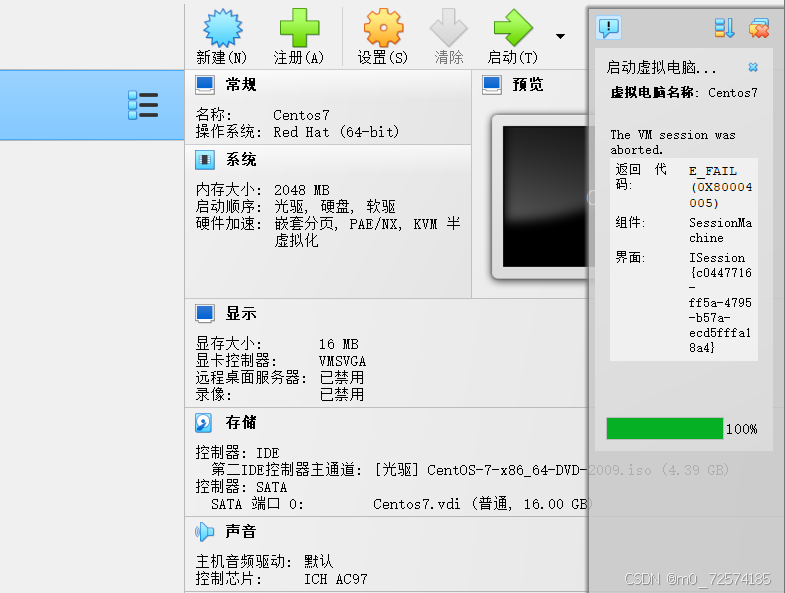Viewport: 785px width, 593px height.
Task: Click 'The VM session was aborted.' message
Action: (673, 142)
